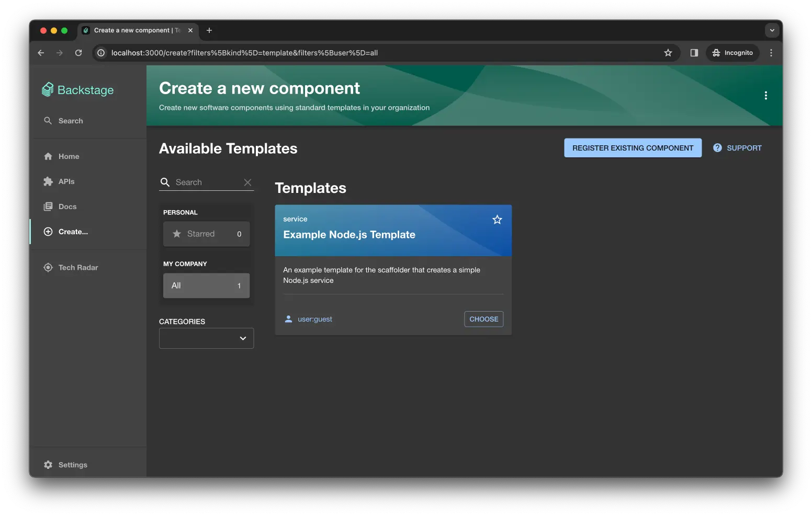Go to Home in sidebar
The image size is (812, 516).
pyautogui.click(x=69, y=156)
